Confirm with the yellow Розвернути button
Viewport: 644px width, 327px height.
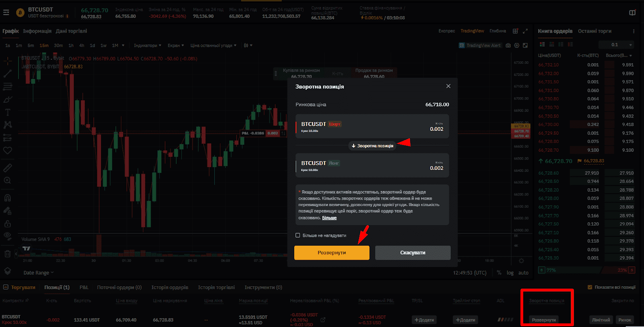[332, 252]
